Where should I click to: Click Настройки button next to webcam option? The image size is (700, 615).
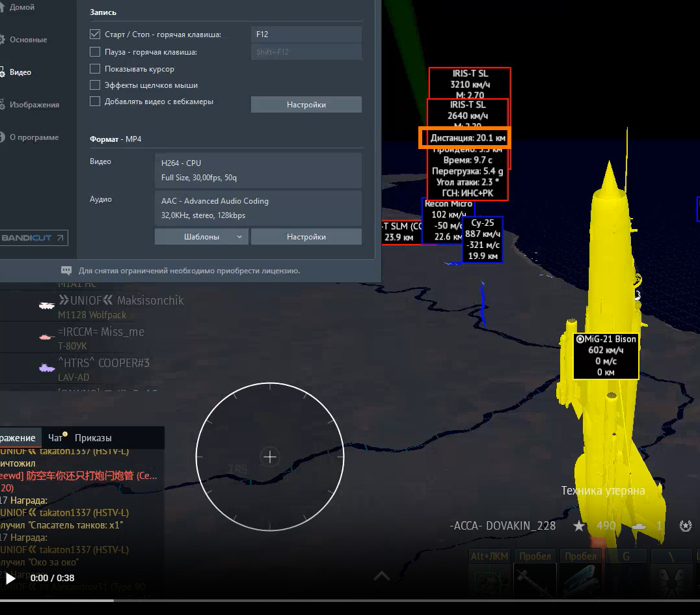(306, 105)
